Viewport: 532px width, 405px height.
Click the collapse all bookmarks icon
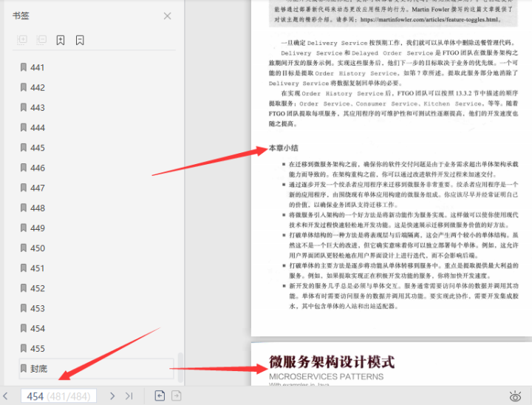click(x=41, y=40)
